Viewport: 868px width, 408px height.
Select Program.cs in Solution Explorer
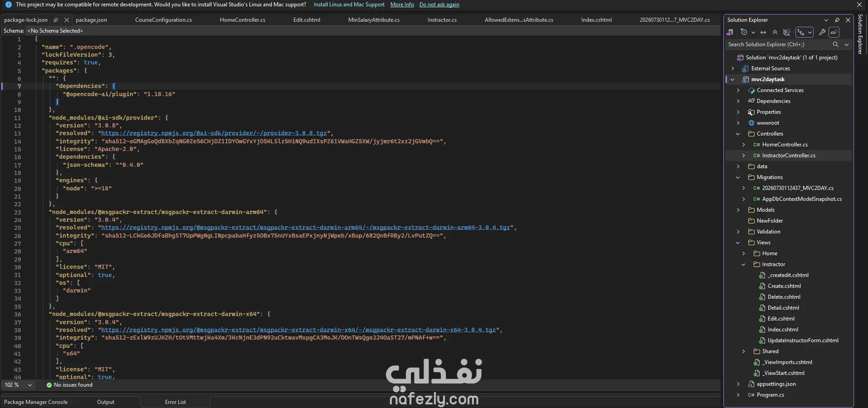(x=770, y=395)
